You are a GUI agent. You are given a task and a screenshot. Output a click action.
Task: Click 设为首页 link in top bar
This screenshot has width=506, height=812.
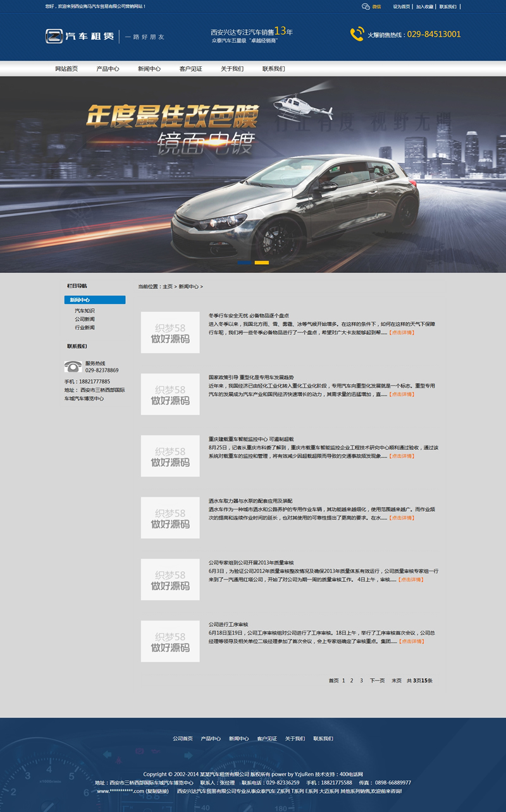(402, 6)
